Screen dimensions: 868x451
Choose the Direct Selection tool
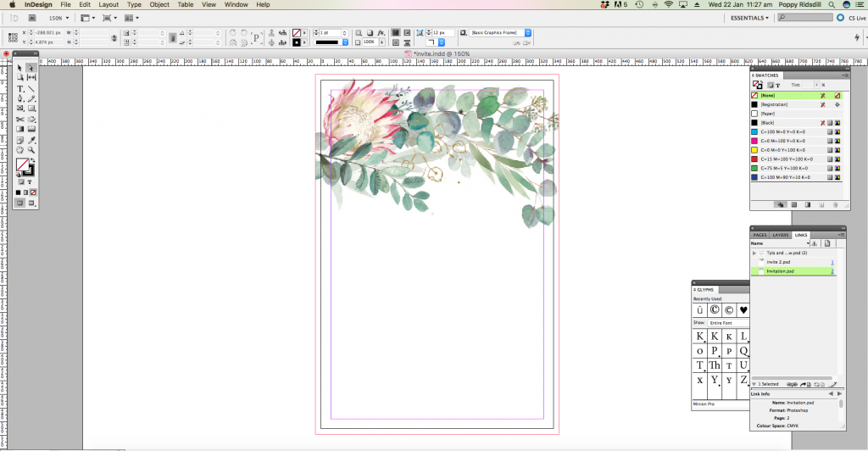[x=31, y=68]
